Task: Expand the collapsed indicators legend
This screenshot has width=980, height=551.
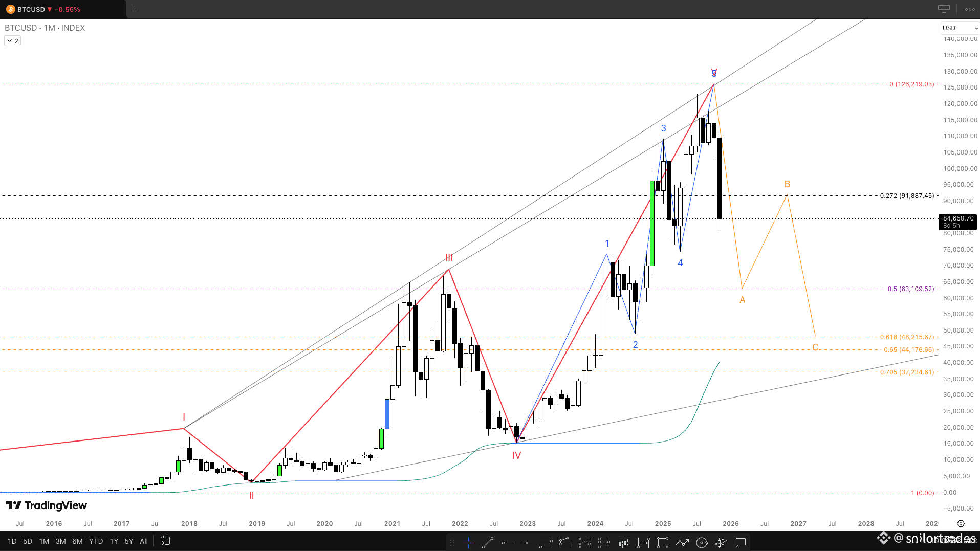Action: coord(13,41)
